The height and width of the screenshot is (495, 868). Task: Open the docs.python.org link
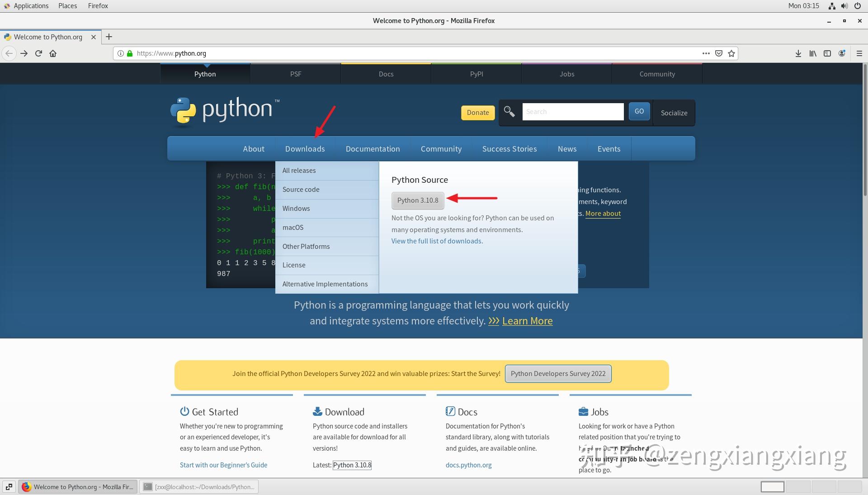click(468, 465)
